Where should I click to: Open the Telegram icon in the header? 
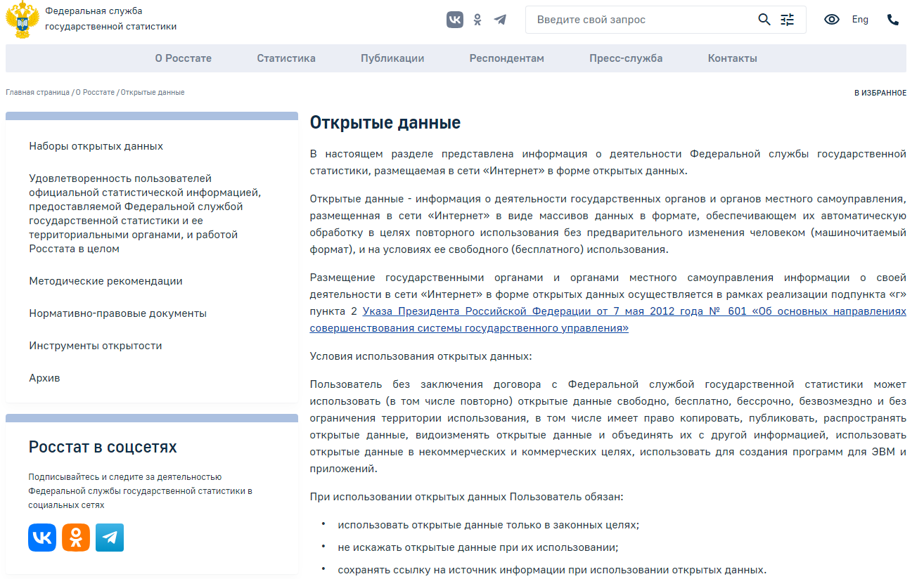[500, 20]
